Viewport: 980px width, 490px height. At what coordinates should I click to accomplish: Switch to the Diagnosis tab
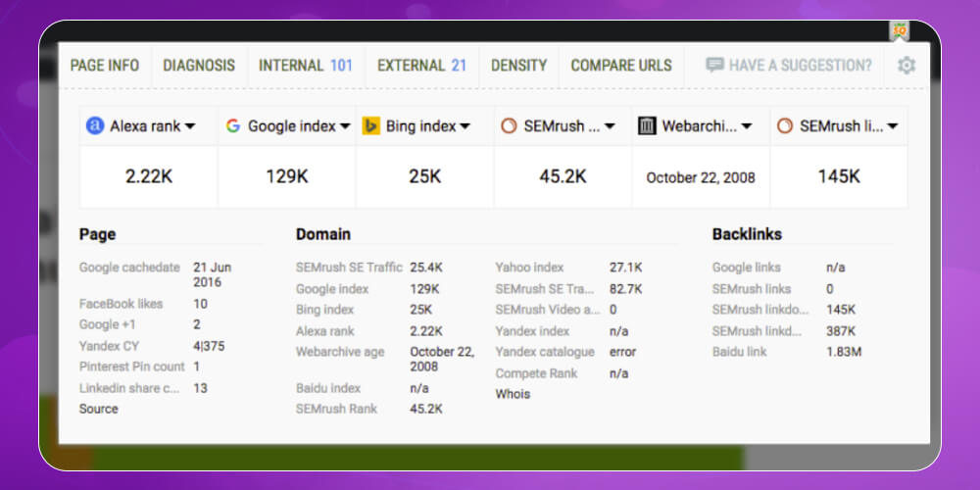click(x=199, y=66)
